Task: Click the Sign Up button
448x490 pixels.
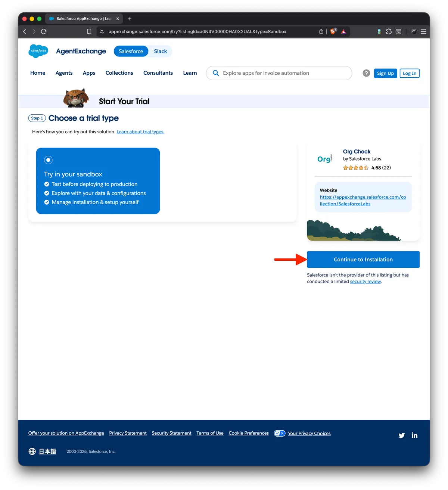Action: click(x=385, y=74)
